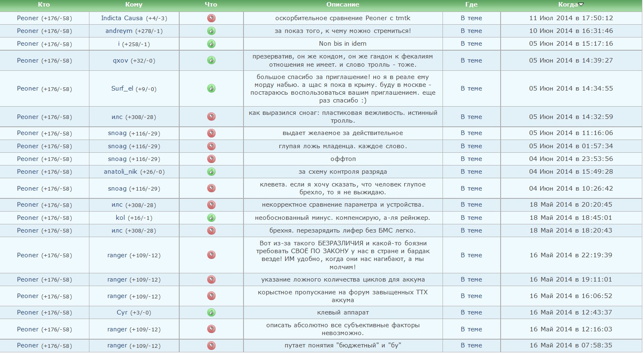Viewport: 644px width, 354px height.
Task: Click the Кому column header
Action: 134,5
